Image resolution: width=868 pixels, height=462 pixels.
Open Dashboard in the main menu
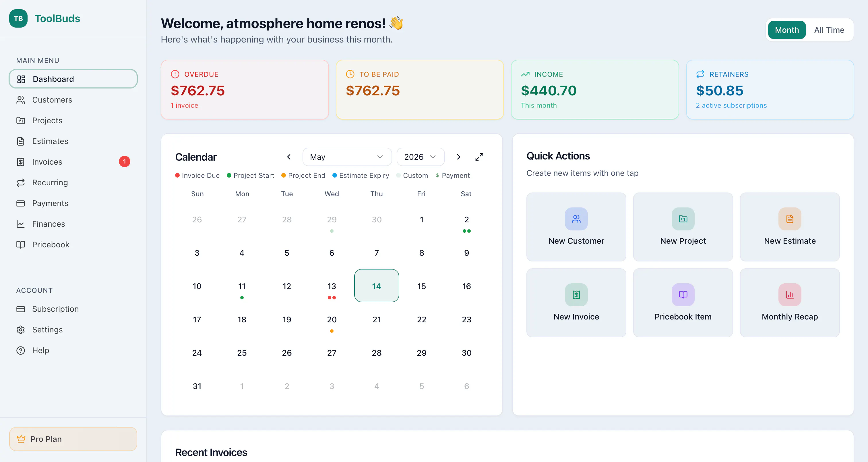[73, 79]
